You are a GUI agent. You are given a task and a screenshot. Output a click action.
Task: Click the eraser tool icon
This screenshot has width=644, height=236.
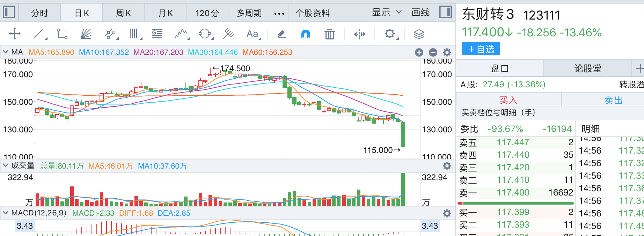[281, 34]
